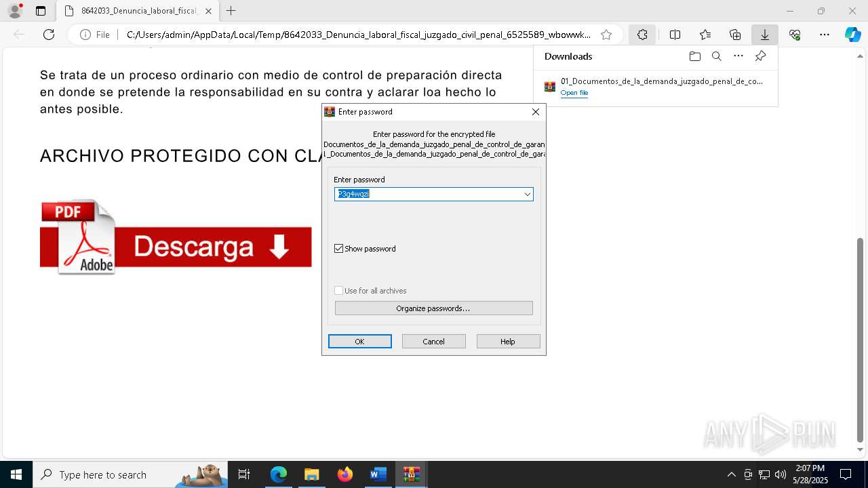Pin the Downloads panel

(760, 56)
